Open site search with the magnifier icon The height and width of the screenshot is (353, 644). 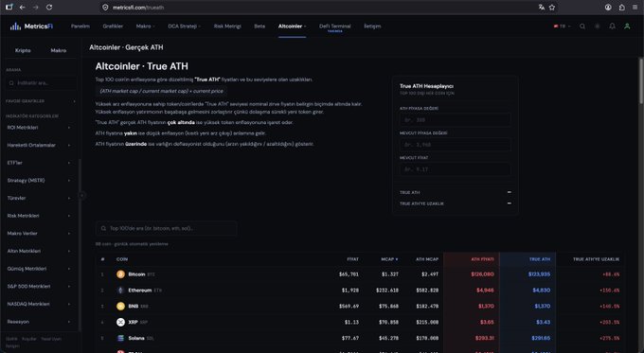click(x=582, y=26)
